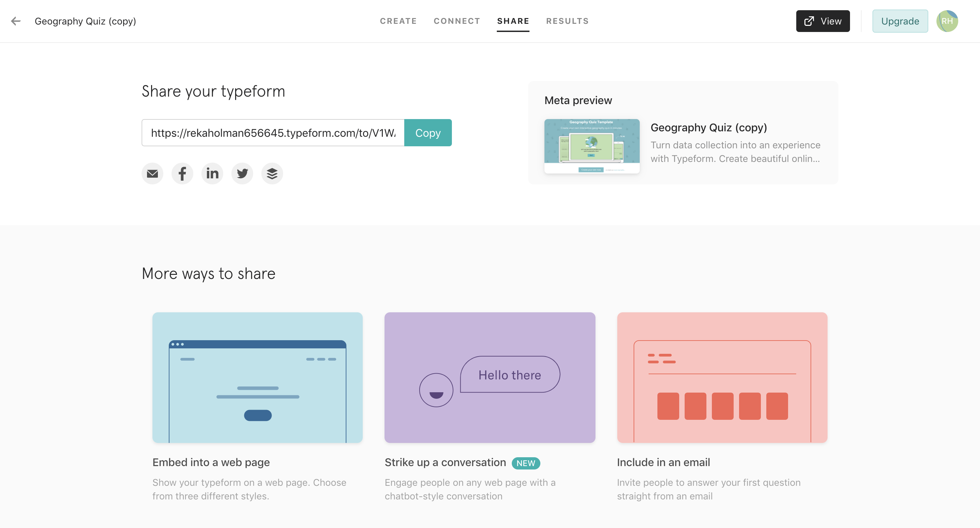Switch to the Create tab
Screen dimensions: 980x528
[398, 21]
